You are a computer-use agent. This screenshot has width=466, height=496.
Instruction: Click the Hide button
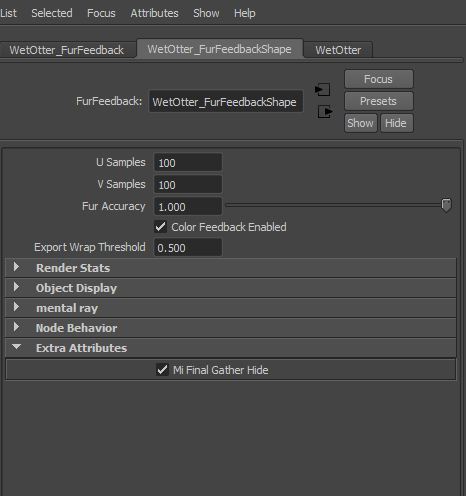(x=396, y=123)
